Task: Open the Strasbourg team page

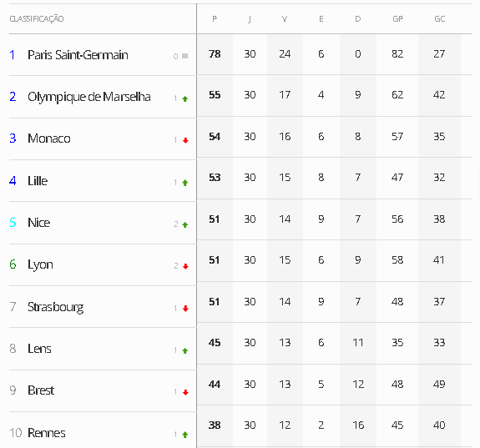Action: pyautogui.click(x=55, y=307)
